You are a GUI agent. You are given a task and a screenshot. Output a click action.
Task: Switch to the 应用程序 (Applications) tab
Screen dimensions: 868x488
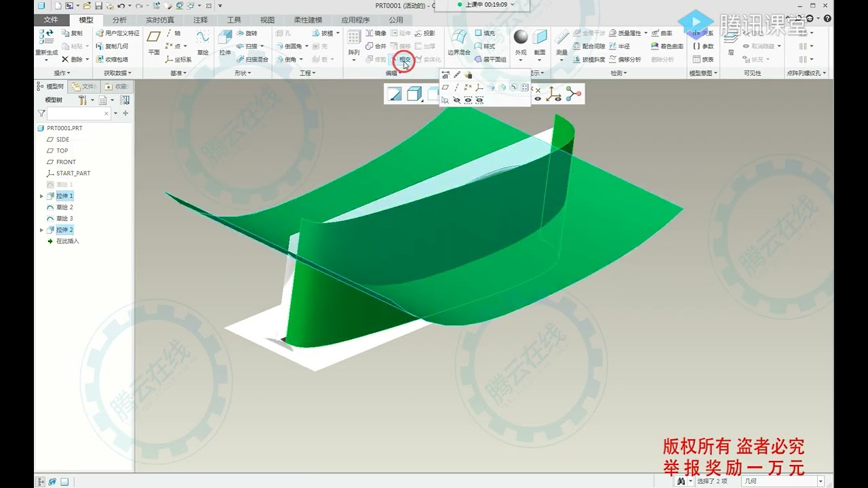pyautogui.click(x=355, y=20)
